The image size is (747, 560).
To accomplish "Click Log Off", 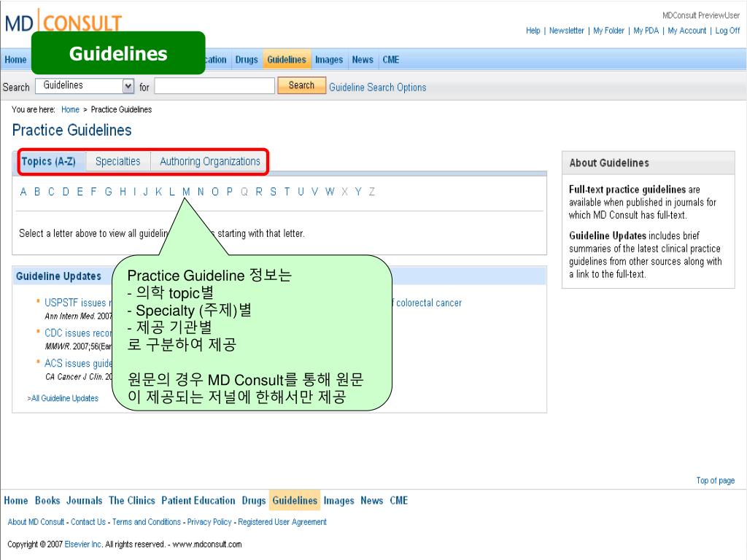I will click(x=727, y=31).
